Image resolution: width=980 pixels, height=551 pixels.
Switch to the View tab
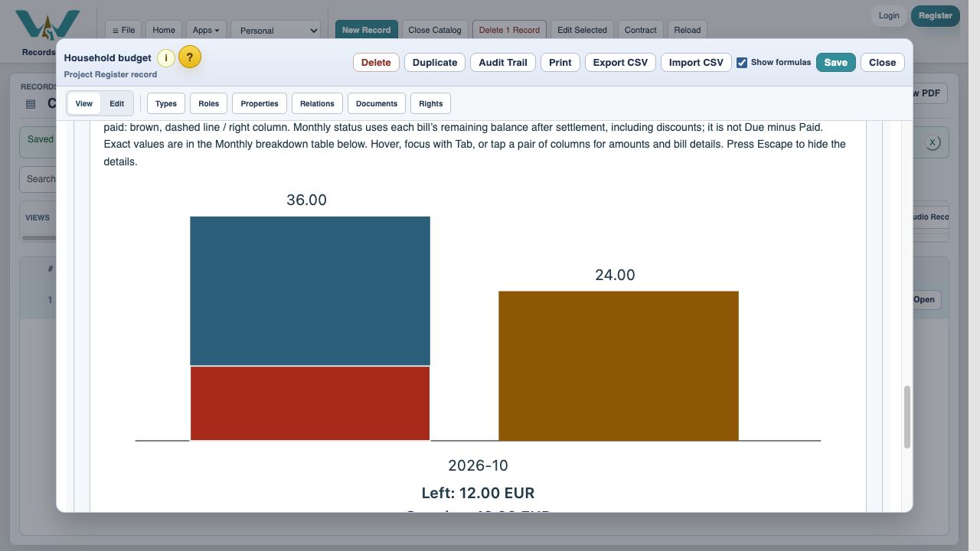(x=84, y=103)
